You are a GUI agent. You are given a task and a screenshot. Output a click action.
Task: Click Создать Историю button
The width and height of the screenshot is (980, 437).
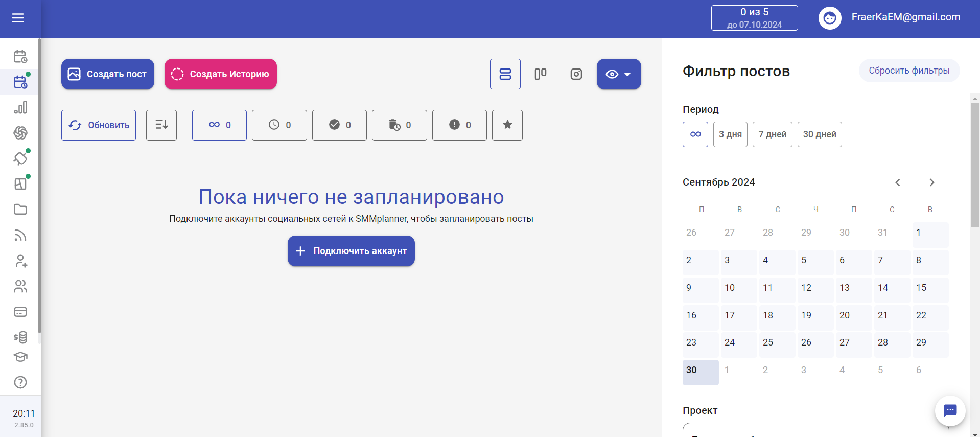[x=221, y=74]
